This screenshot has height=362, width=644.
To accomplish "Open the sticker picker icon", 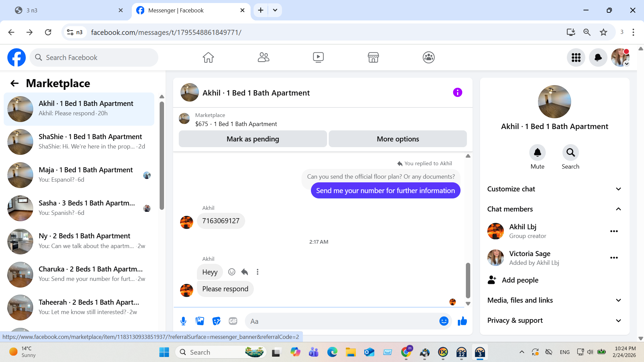I will [x=216, y=321].
